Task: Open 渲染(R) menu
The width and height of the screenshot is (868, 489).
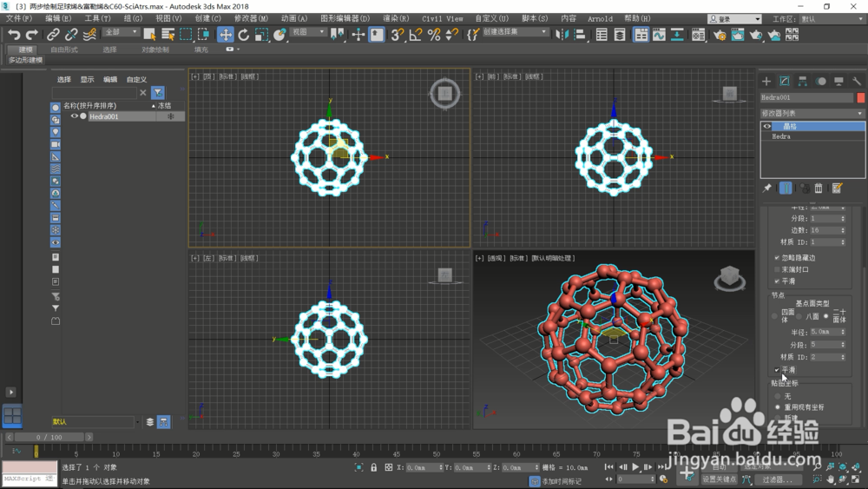Action: pos(397,19)
